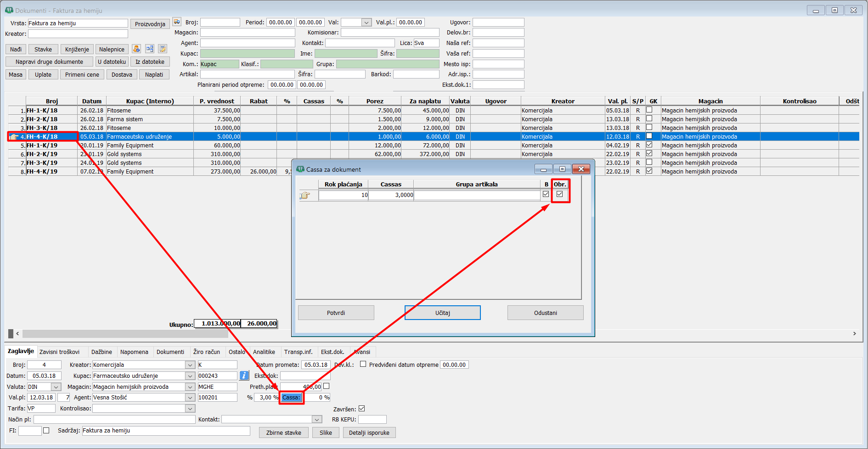
Task: Open the Agent Vesna Stošić dropdown
Action: (x=190, y=398)
